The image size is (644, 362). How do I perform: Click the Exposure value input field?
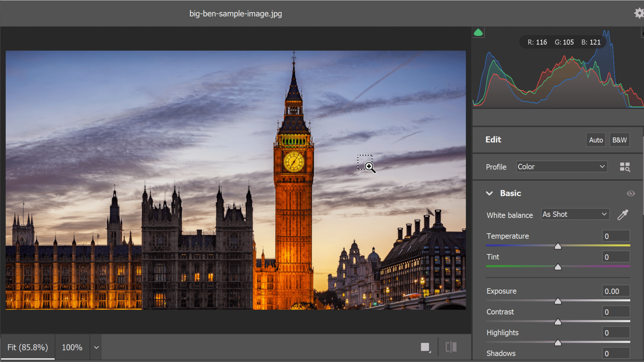pos(616,291)
